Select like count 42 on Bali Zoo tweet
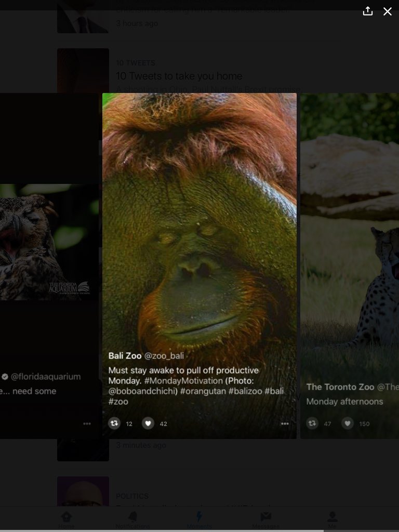 tap(164, 424)
